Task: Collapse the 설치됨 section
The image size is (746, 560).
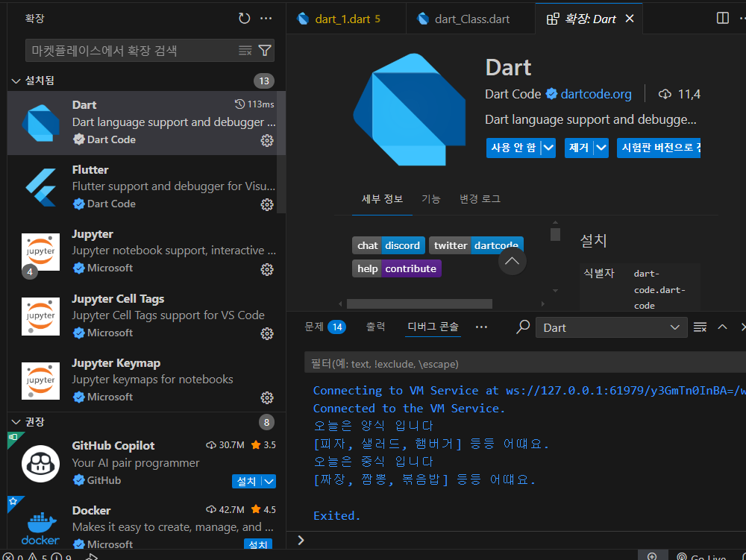Action: [16, 81]
